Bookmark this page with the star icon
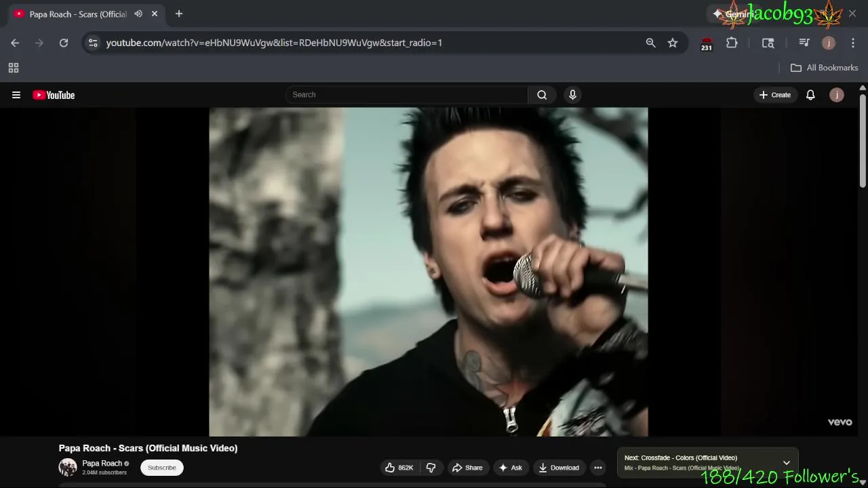 (673, 43)
